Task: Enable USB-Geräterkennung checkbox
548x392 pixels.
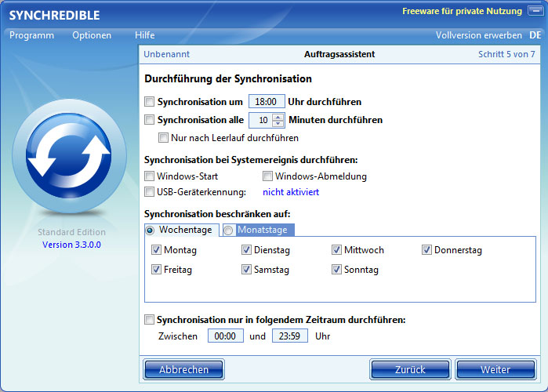Action: (149, 192)
